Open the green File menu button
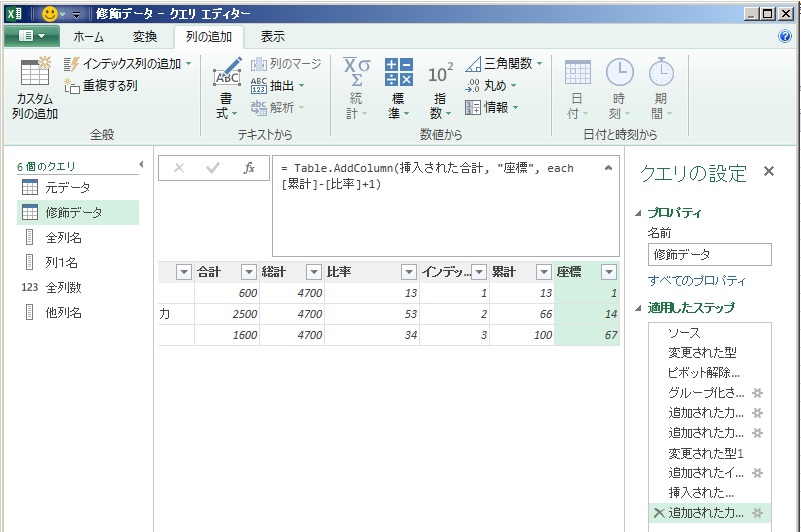The width and height of the screenshot is (801, 532). (x=32, y=36)
